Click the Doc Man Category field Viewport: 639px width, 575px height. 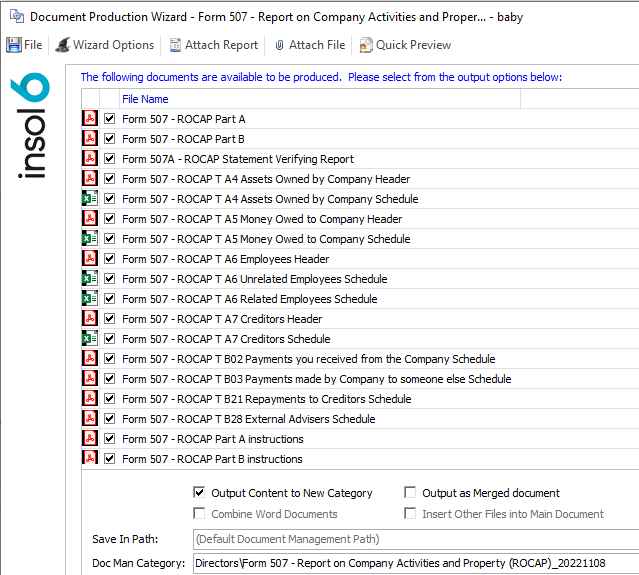coord(414,563)
